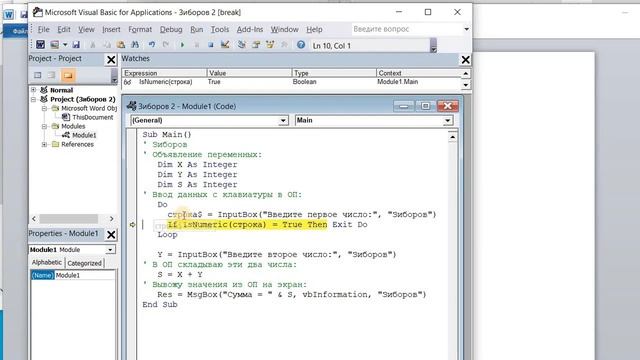Click the Type column header in Watches
Screen dimensions: 640x360
pyautogui.click(x=334, y=73)
